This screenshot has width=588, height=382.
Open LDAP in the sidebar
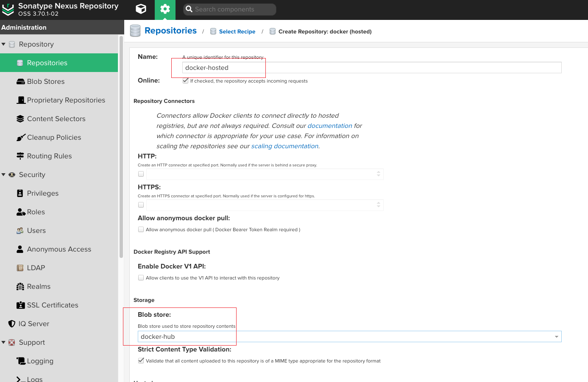[59, 268]
